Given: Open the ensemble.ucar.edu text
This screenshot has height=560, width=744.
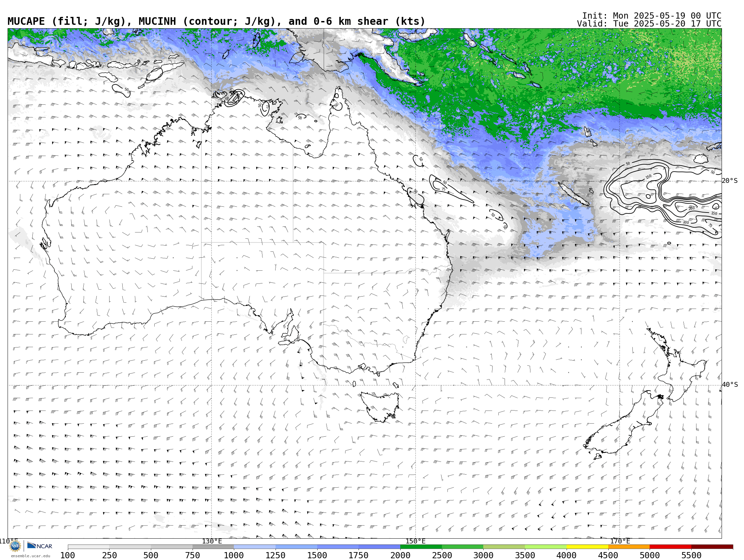Looking at the screenshot, I should (x=30, y=556).
